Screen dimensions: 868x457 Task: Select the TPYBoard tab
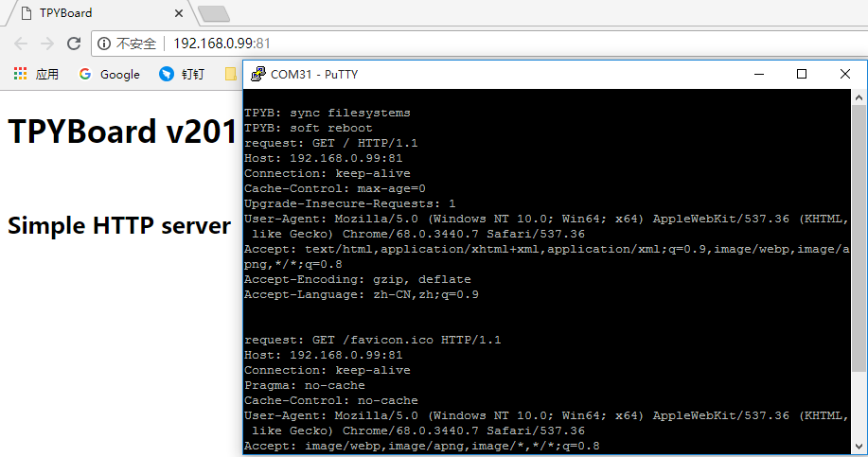click(x=85, y=13)
